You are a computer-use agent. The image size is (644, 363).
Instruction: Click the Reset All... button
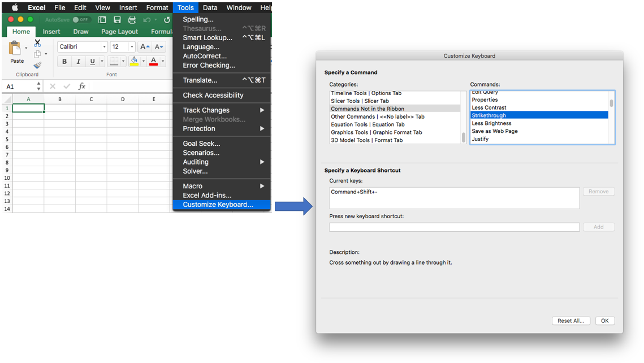coord(571,321)
